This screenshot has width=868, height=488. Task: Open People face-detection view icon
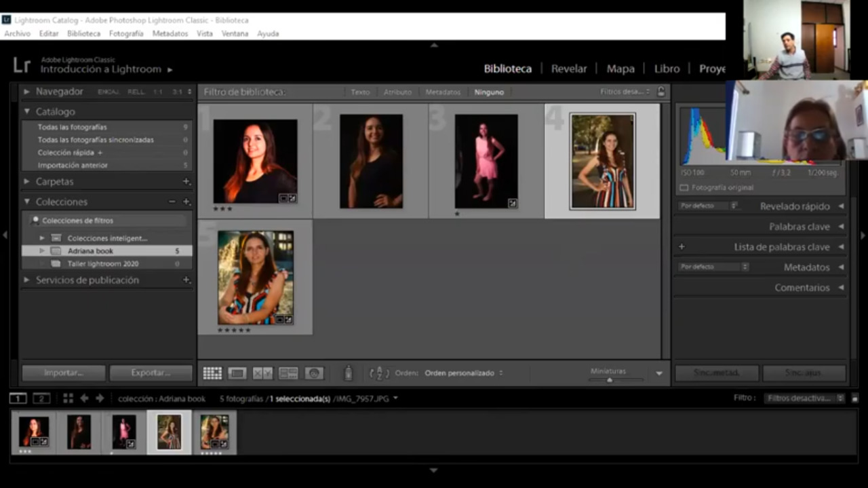coord(313,373)
